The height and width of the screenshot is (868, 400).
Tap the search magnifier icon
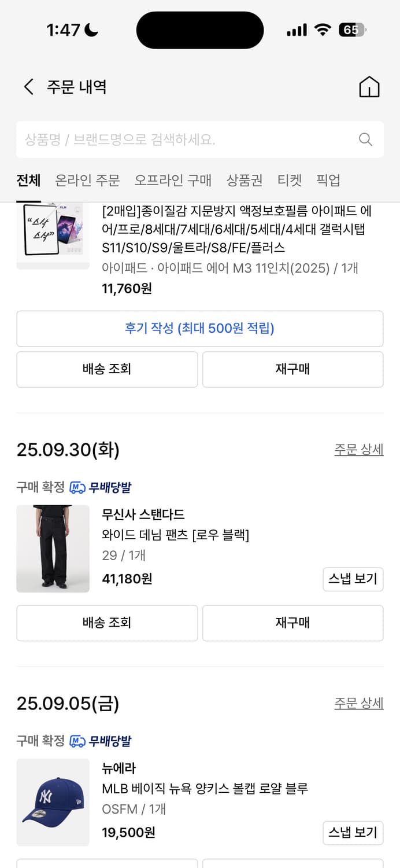click(365, 139)
